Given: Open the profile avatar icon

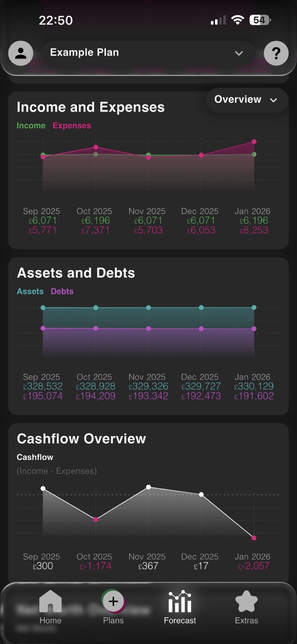Looking at the screenshot, I should pyautogui.click(x=21, y=53).
